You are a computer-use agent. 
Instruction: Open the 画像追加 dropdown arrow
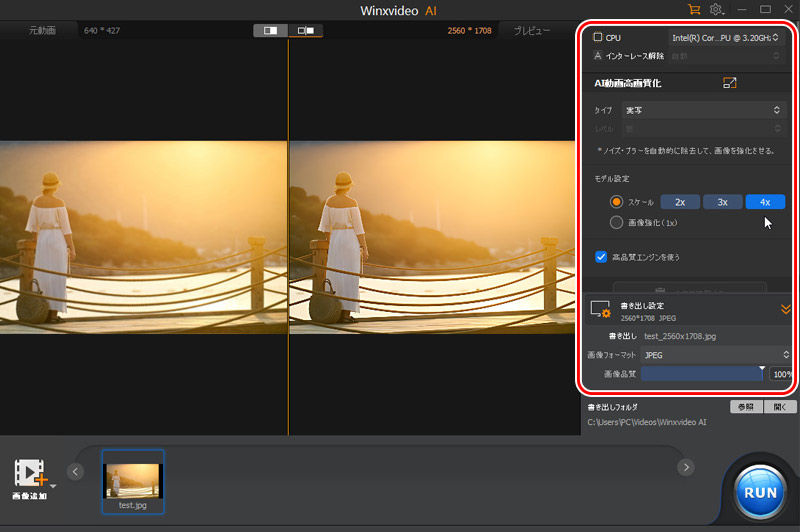(53, 486)
